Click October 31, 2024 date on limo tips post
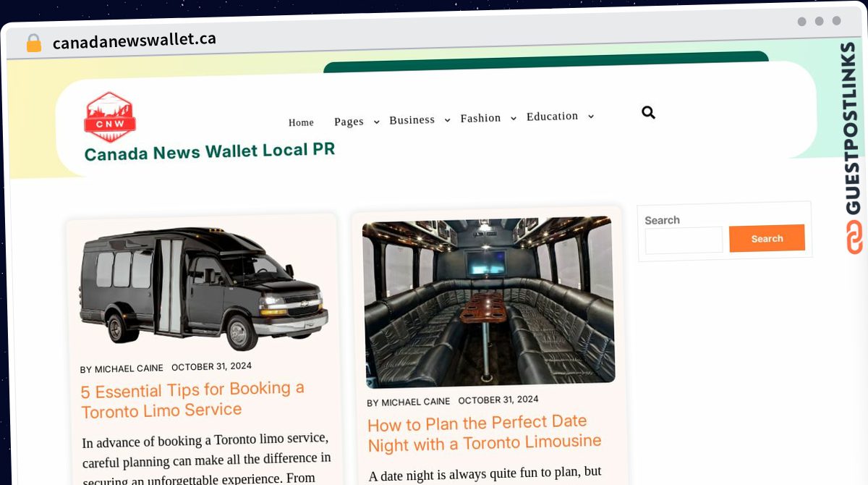This screenshot has height=485, width=868. click(211, 366)
